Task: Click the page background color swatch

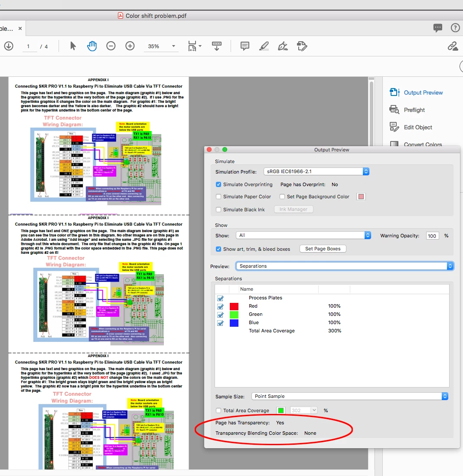Action: 361,197
